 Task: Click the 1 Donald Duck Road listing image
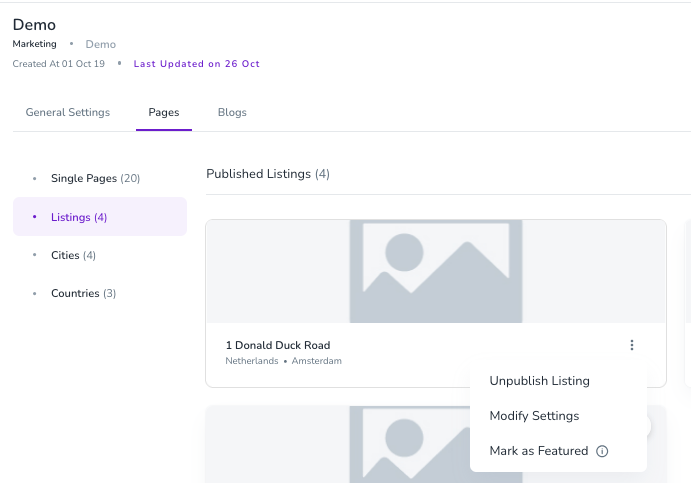(436, 272)
